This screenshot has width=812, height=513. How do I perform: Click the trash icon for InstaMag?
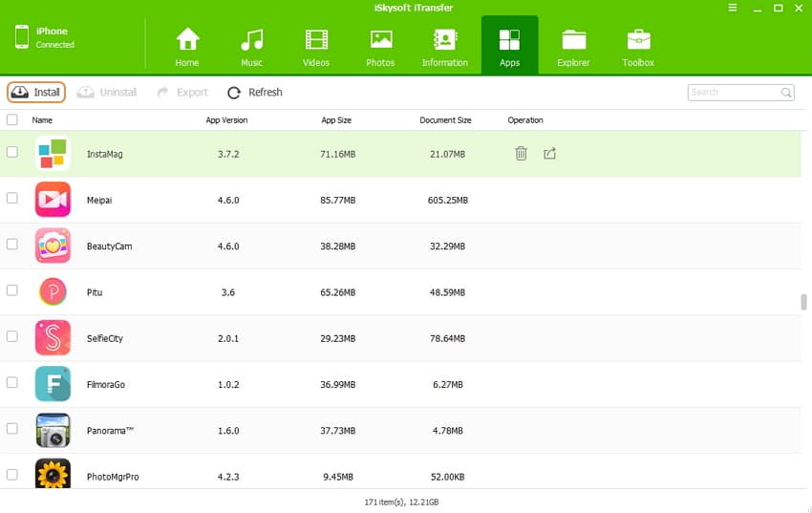(521, 153)
